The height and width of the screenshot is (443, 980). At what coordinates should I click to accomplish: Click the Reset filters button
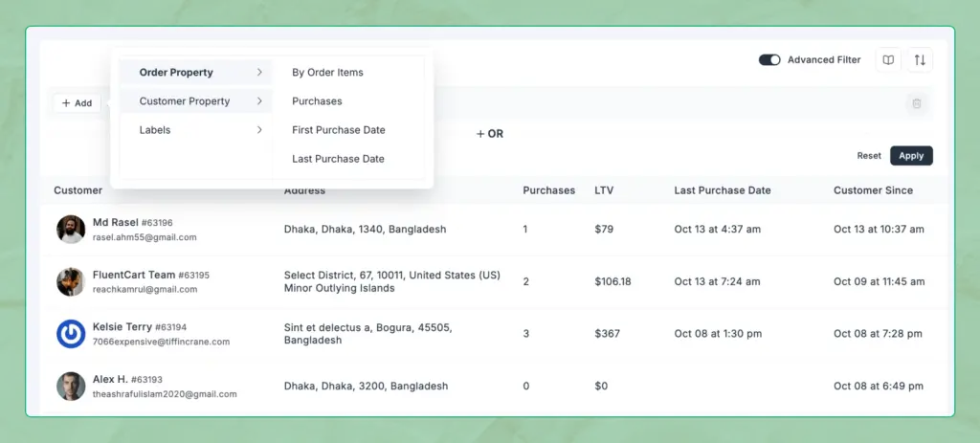[869, 156]
